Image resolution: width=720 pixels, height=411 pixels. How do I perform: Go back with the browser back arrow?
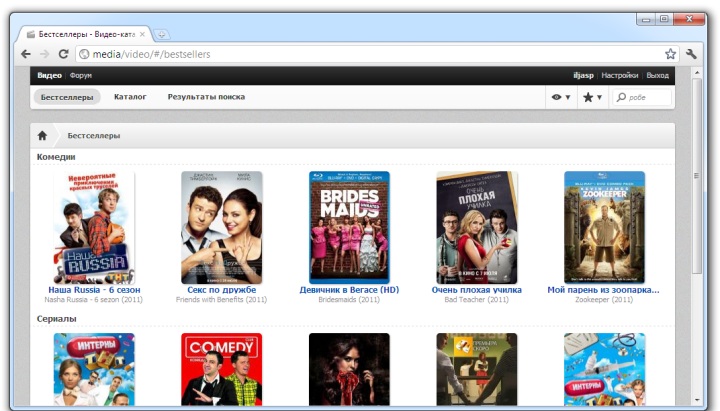pos(26,54)
